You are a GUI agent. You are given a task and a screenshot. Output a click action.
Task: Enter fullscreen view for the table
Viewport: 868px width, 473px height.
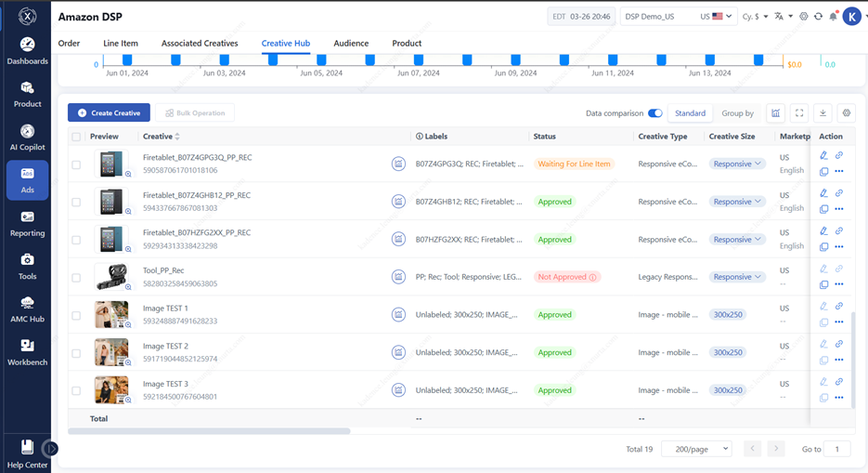(799, 113)
